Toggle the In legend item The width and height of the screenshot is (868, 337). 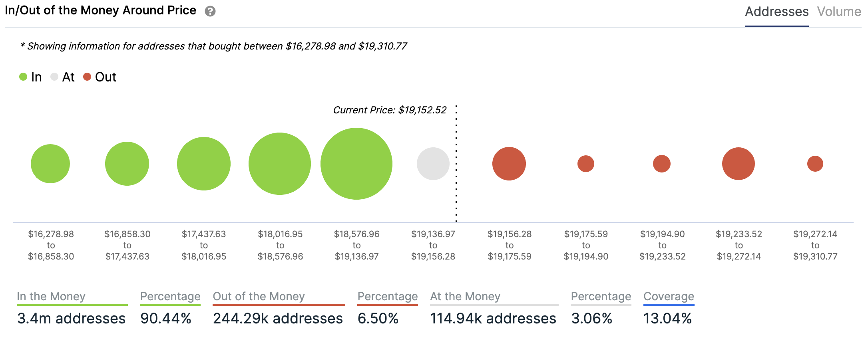click(x=31, y=77)
